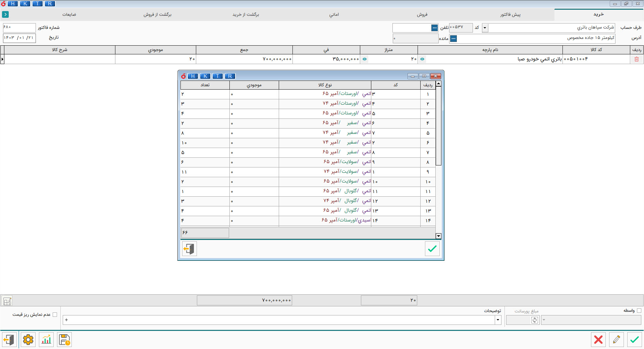This screenshot has height=349, width=644.
Task: Click the red X cancel icon in the bottom bar
Action: [598, 340]
